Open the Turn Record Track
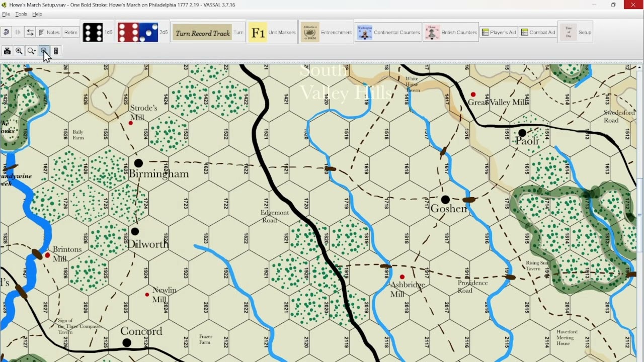The height and width of the screenshot is (362, 644). 208,33
